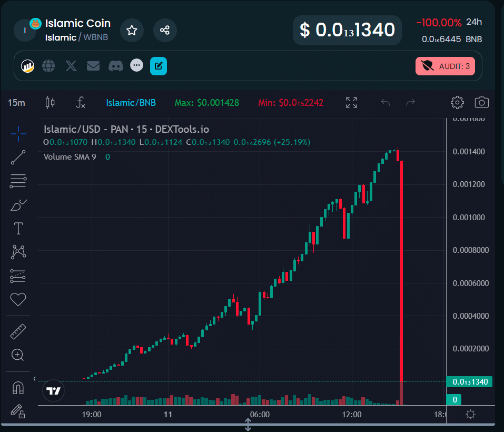Viewport: 504px width, 432px height.
Task: Open the candlestick chart type dropdown
Action: tap(50, 102)
